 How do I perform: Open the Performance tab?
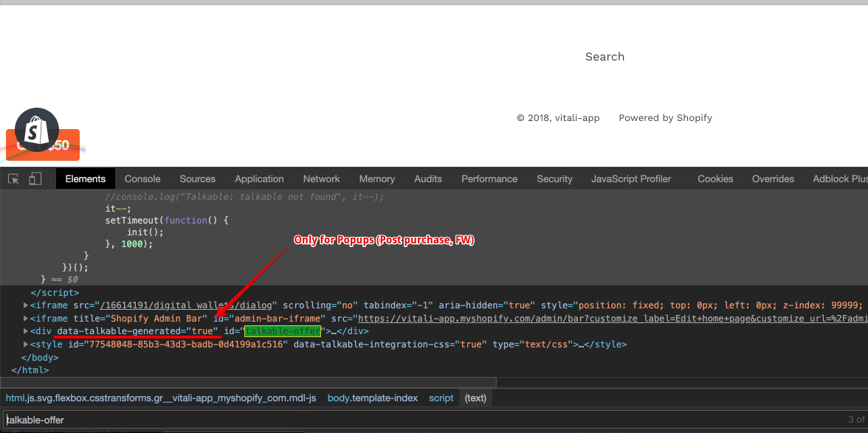point(489,179)
